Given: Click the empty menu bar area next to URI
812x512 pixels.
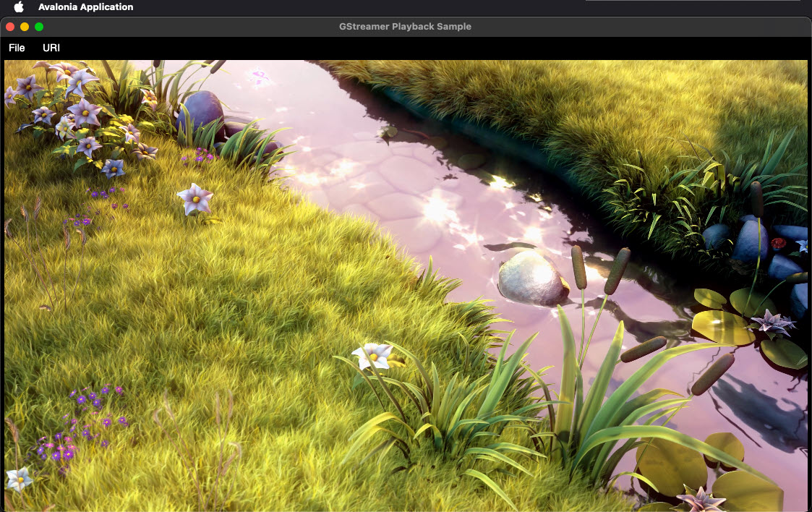Looking at the screenshot, I should [x=108, y=48].
